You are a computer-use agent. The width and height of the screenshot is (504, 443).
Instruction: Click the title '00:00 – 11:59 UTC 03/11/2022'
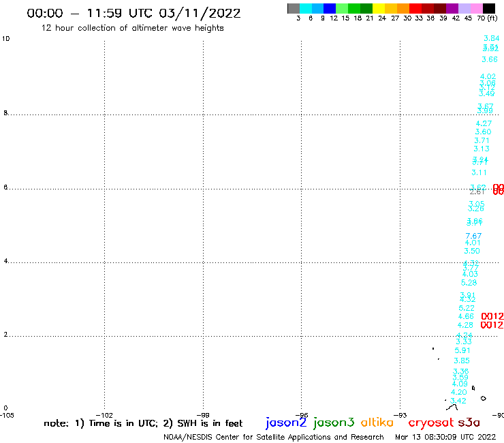(x=133, y=13)
